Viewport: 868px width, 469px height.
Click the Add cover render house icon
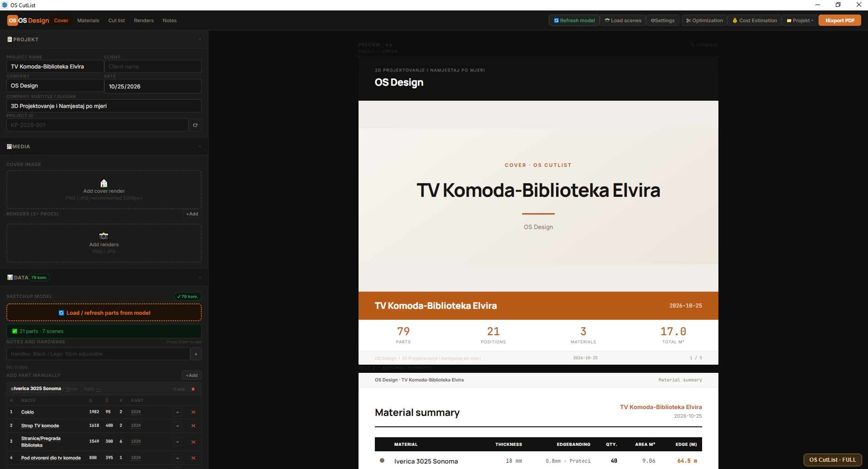pos(104,183)
